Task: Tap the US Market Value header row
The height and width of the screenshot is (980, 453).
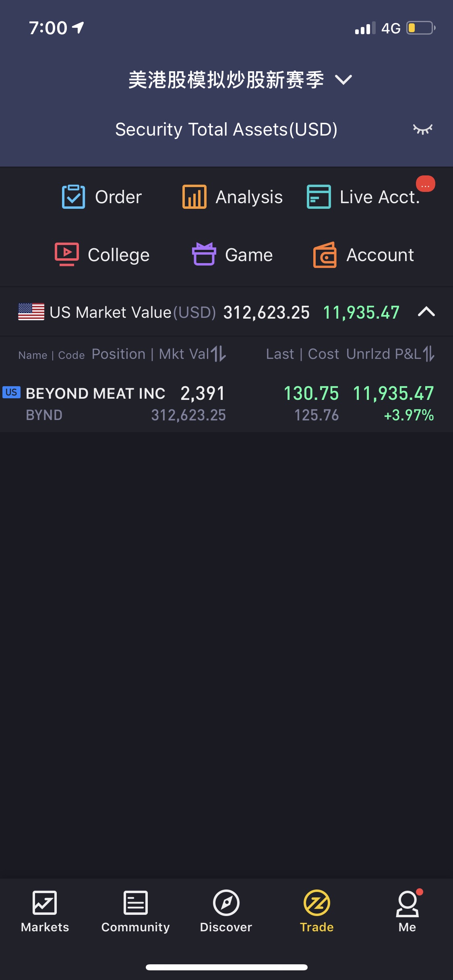Action: pos(226,312)
